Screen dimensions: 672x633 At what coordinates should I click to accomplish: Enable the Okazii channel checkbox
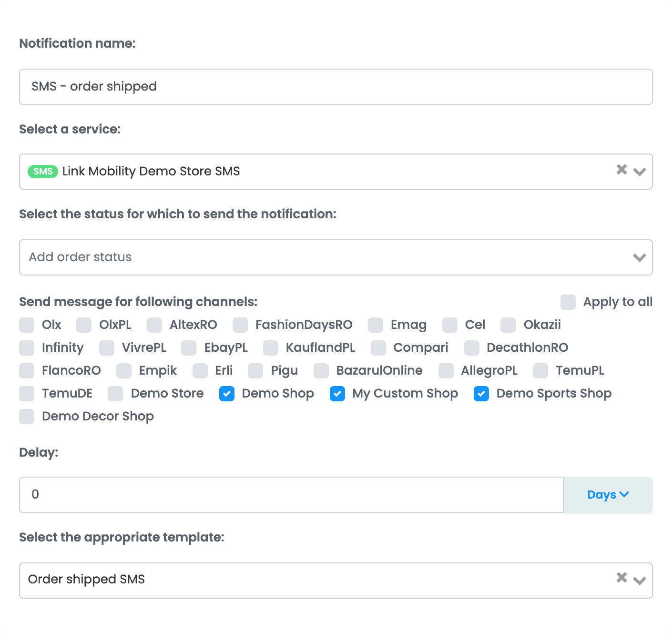[508, 325]
